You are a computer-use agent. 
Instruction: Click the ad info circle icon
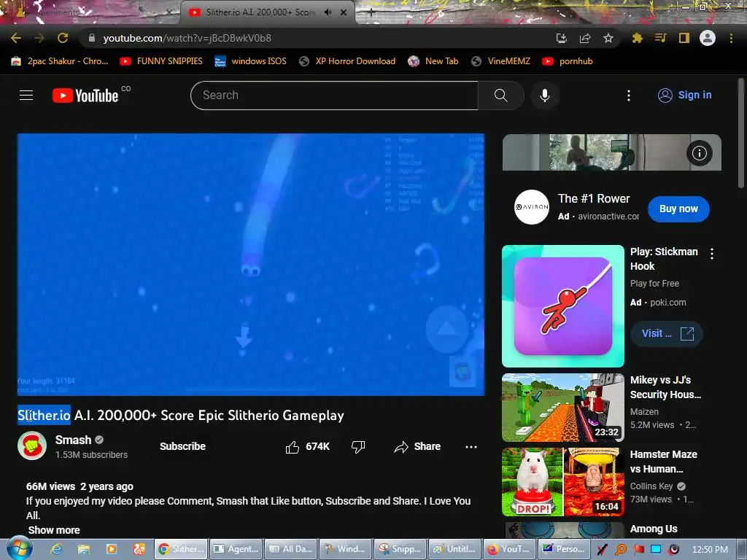click(699, 153)
